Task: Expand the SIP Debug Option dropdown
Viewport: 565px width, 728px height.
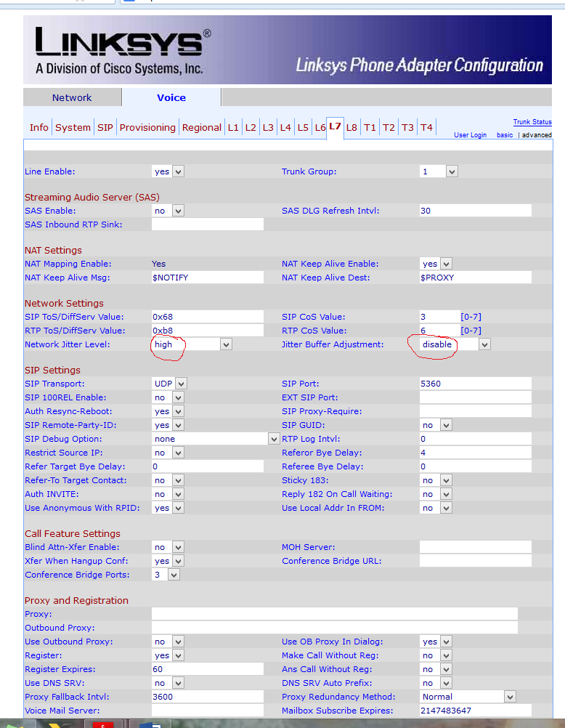Action: pyautogui.click(x=216, y=439)
